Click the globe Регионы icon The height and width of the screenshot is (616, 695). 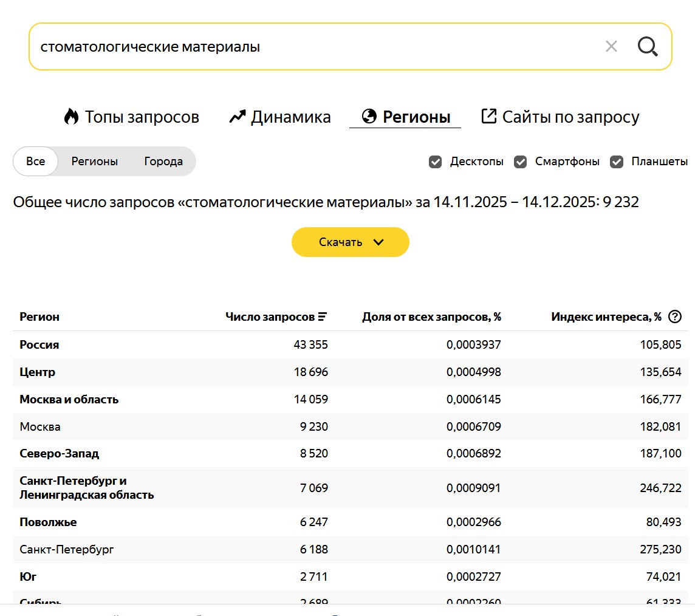click(369, 116)
